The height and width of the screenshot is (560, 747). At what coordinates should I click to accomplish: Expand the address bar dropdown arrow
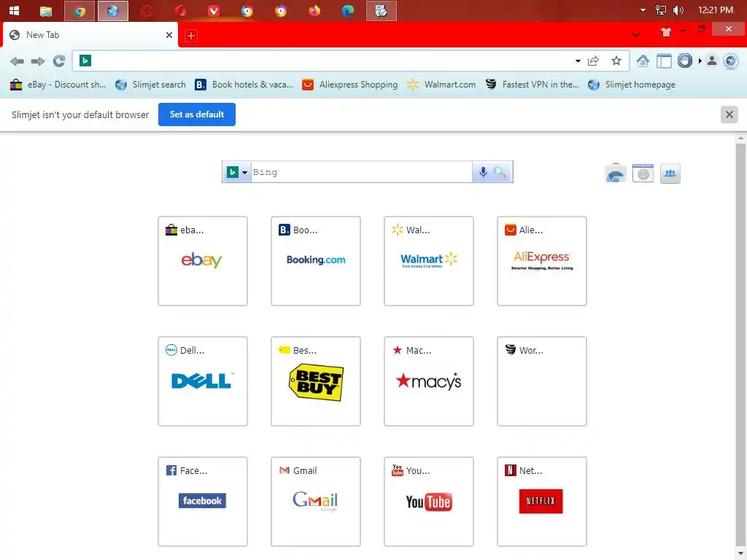[578, 61]
